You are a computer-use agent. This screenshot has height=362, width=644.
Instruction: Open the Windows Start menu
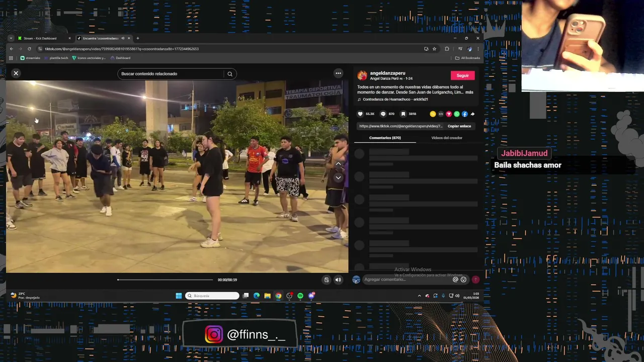click(179, 296)
